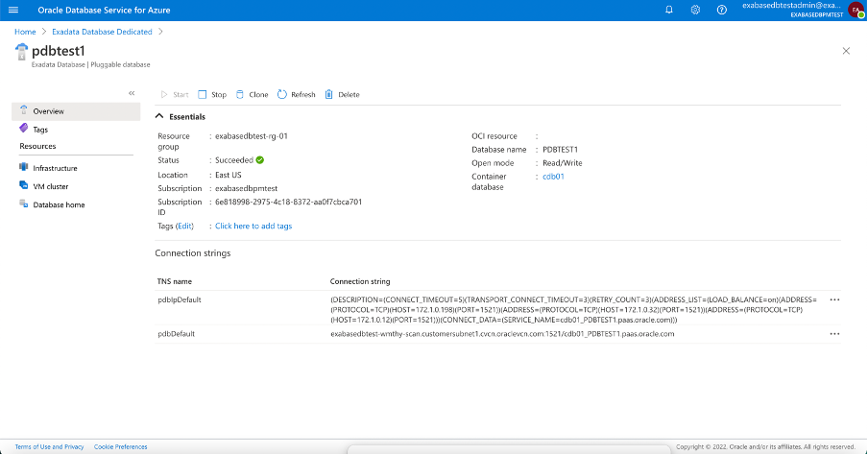Image resolution: width=868 pixels, height=455 pixels.
Task: Open more options for pdbIpDefault row
Action: pos(834,299)
